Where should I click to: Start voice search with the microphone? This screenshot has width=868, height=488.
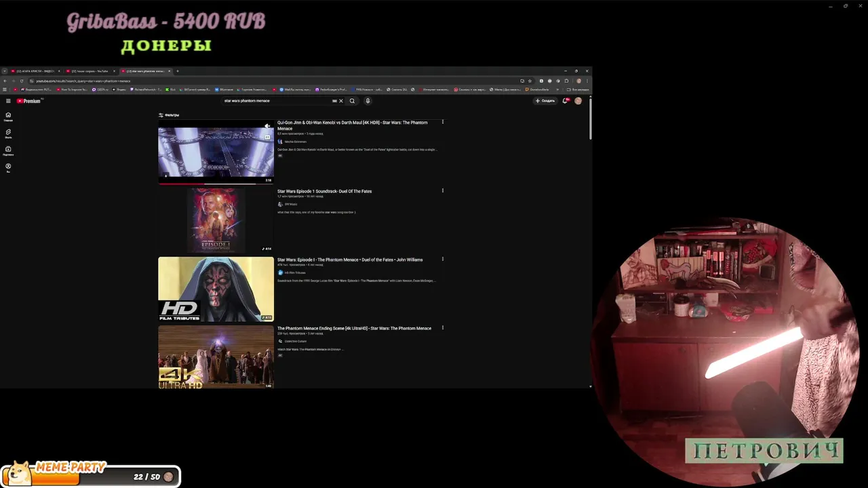pos(368,101)
